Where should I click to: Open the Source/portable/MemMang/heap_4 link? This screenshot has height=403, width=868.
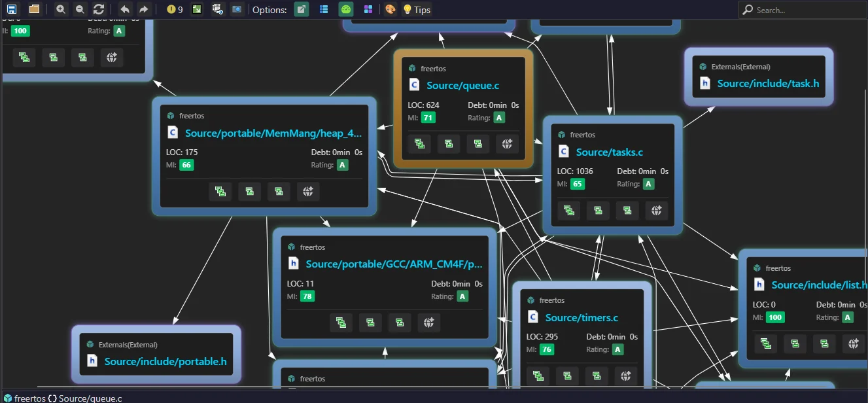[x=273, y=133]
